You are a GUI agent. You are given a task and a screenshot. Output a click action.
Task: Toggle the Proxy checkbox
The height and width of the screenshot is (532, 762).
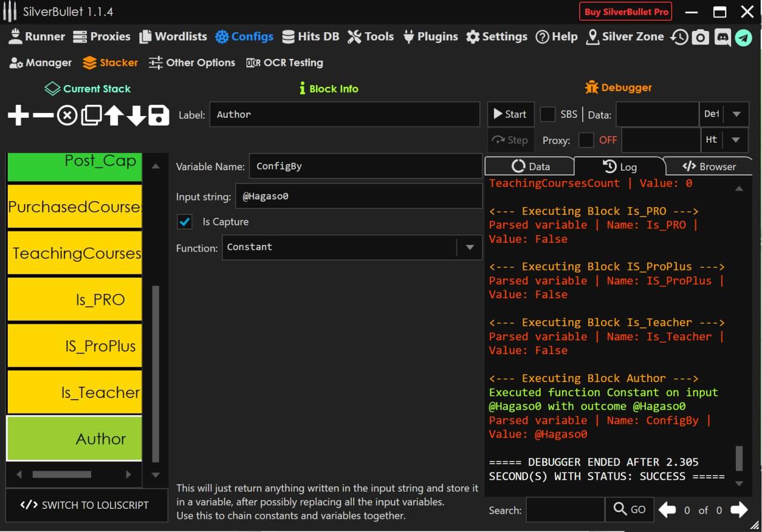click(586, 140)
